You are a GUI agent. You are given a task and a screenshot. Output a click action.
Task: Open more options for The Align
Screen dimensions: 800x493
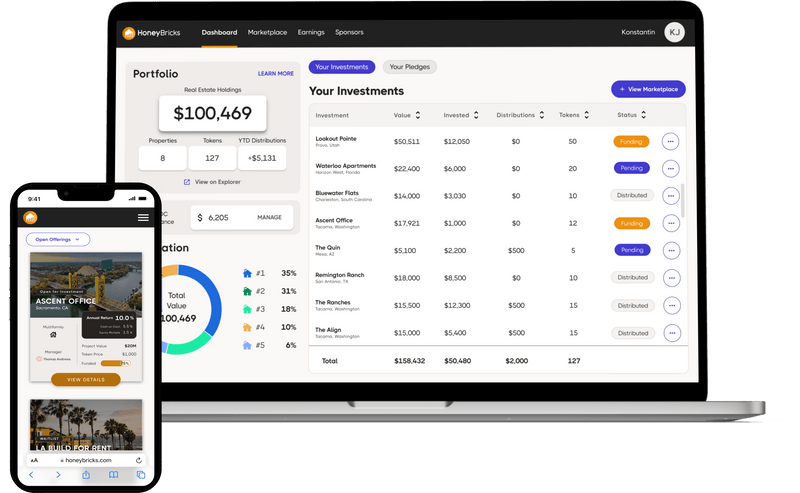click(672, 333)
